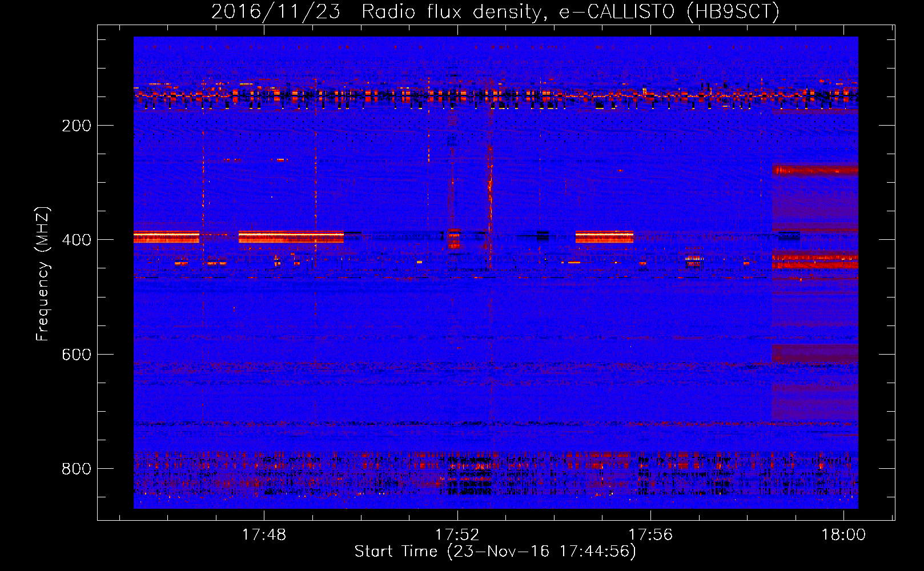Click the 17:52 time tick label

pos(457,535)
